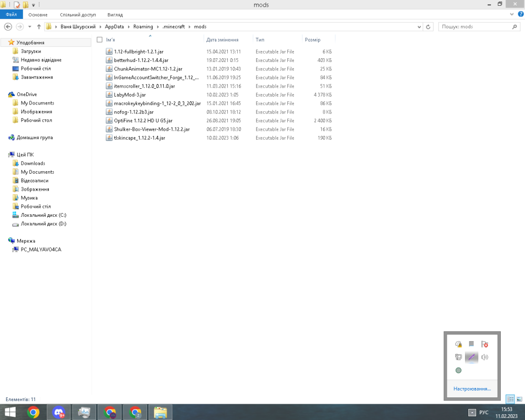The image size is (525, 420).
Task: Open Уподобання in navigation pane
Action: [x=30, y=43]
